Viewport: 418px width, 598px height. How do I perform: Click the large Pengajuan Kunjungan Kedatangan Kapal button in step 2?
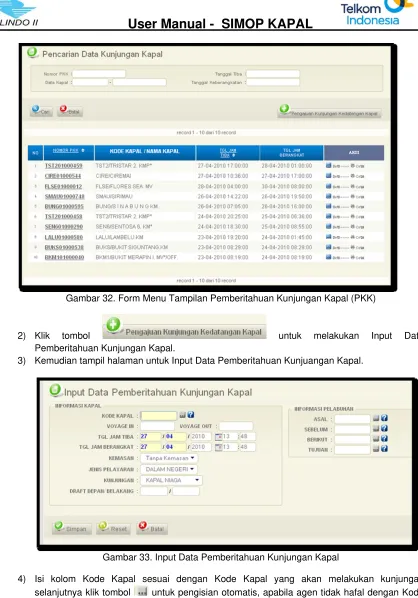[184, 327]
